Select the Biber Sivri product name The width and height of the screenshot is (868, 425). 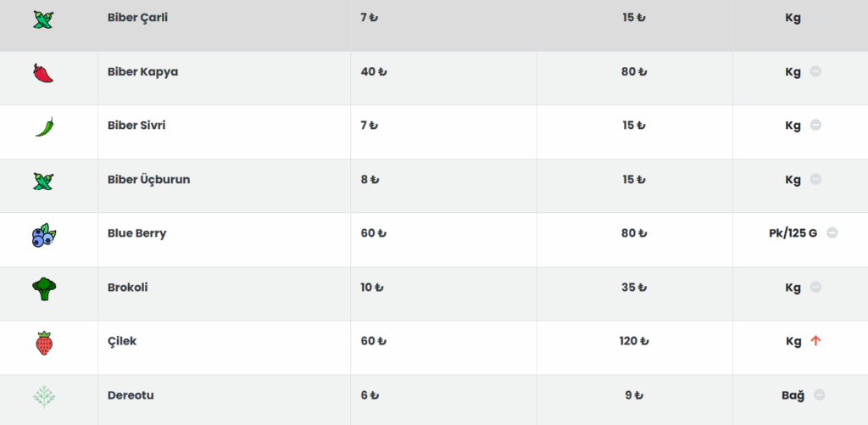[x=136, y=126]
